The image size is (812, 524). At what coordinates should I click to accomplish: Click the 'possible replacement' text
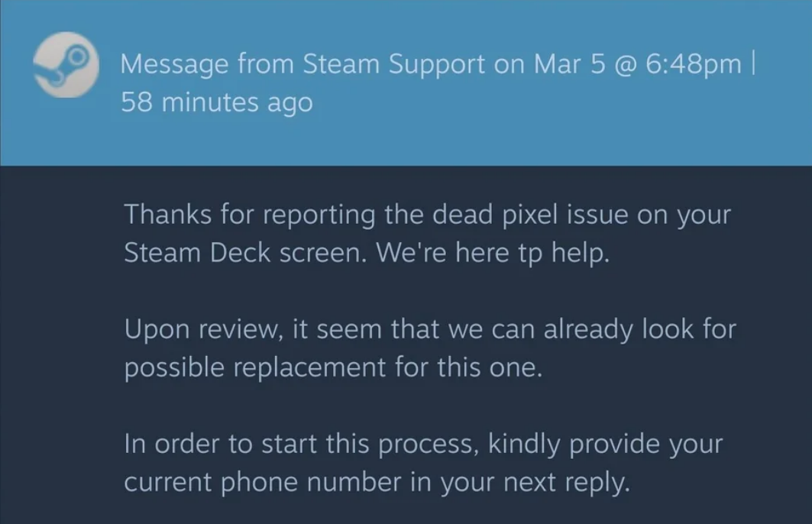point(255,368)
